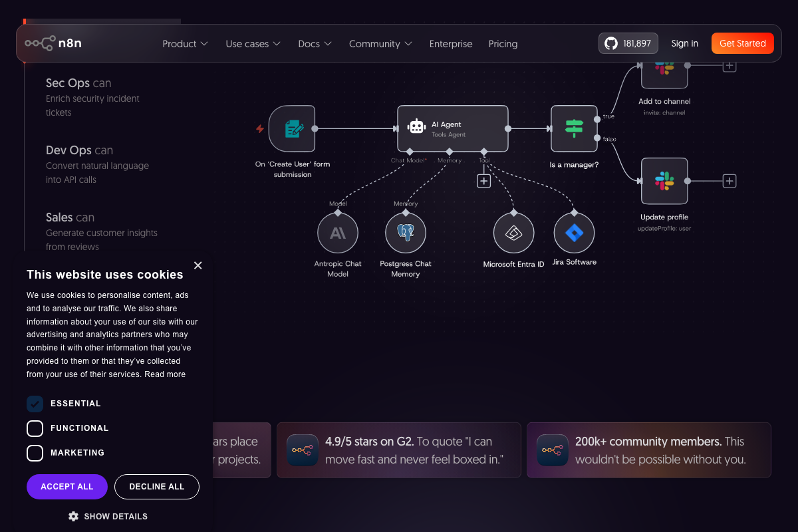This screenshot has width=798, height=532.
Task: Click the Read more link in cookie notice
Action: [x=165, y=374]
